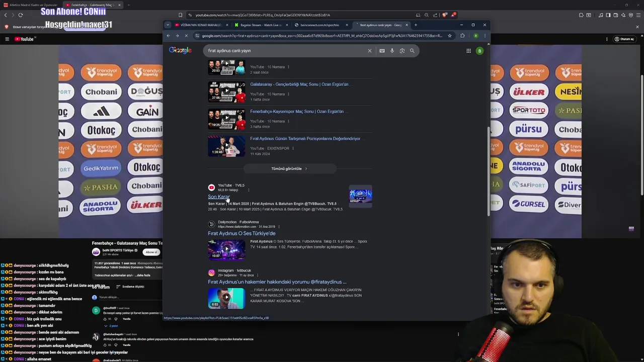This screenshot has height=362, width=644.
Task: Open the Son Karar result link
Action: [219, 197]
